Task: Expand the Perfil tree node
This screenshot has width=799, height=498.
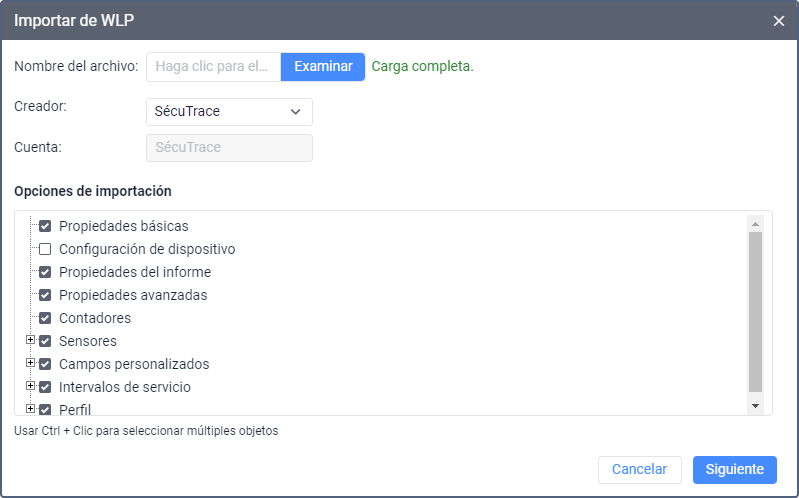Action: [30, 408]
